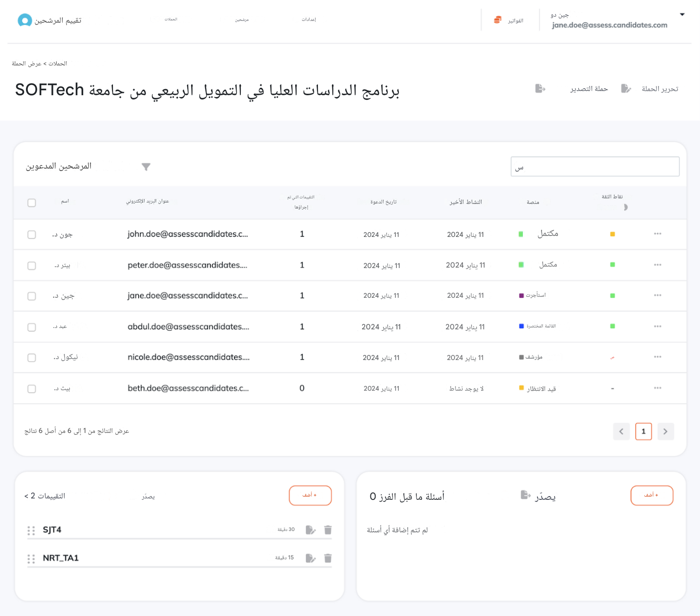Open the filter funnel for invited candidates
Screen dimensions: 700x616
pos(146,167)
